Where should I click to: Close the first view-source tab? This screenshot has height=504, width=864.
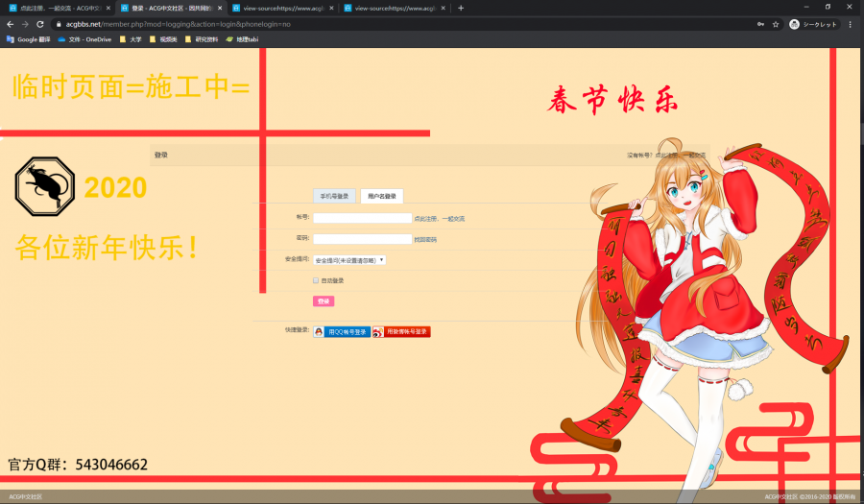tap(331, 8)
